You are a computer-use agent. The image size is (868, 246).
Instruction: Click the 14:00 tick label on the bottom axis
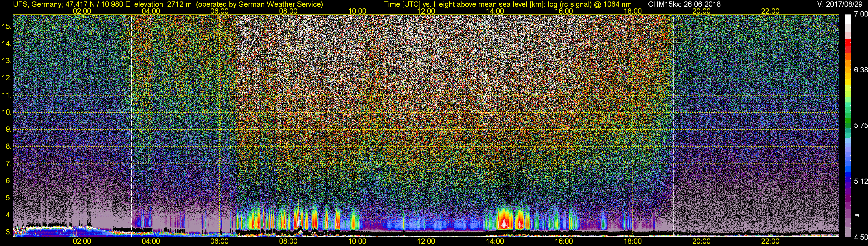(x=495, y=241)
